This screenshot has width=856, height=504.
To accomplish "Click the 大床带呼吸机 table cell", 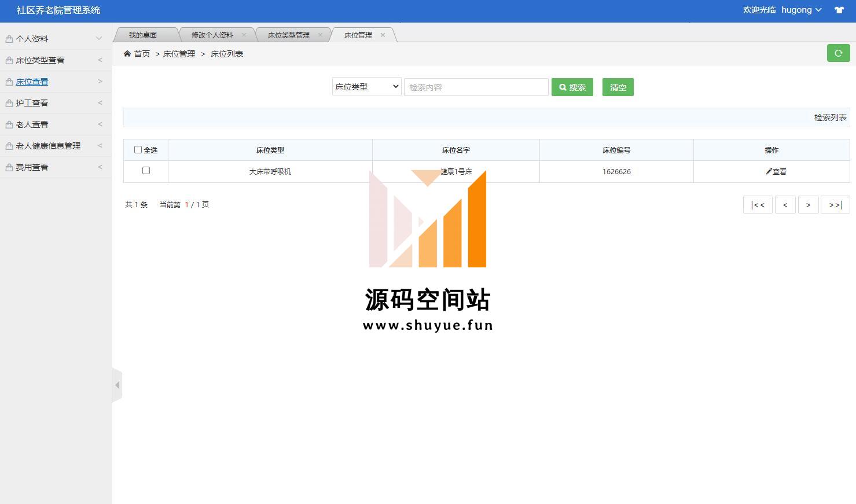I will pyautogui.click(x=270, y=171).
